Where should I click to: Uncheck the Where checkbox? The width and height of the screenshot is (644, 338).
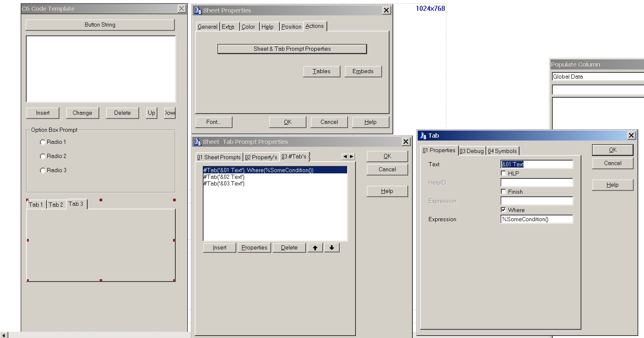[x=503, y=210]
